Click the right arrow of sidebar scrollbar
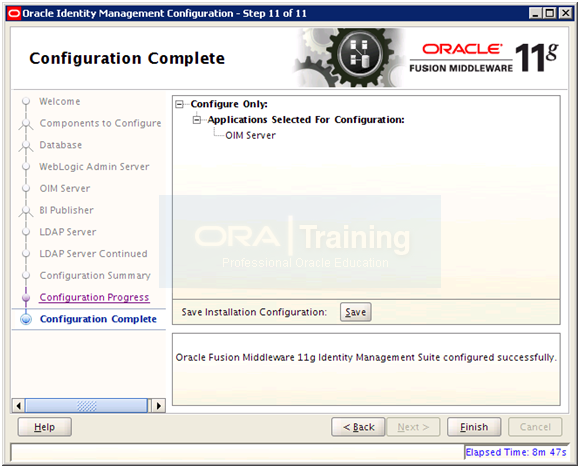580x468 pixels. pyautogui.click(x=159, y=406)
